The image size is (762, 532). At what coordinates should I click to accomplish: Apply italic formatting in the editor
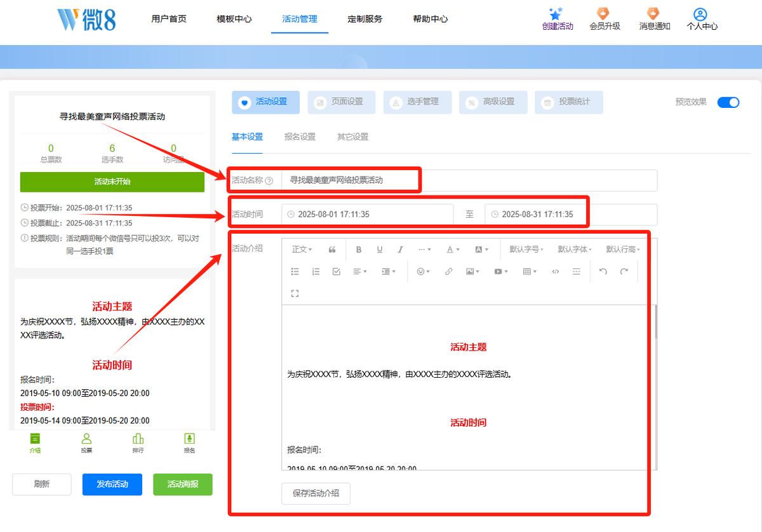click(x=400, y=249)
